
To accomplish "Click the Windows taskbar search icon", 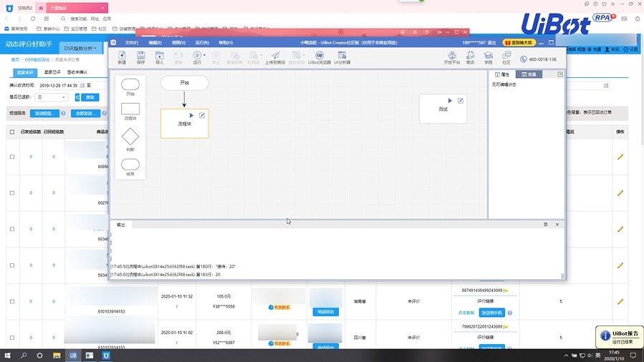I will (24, 356).
